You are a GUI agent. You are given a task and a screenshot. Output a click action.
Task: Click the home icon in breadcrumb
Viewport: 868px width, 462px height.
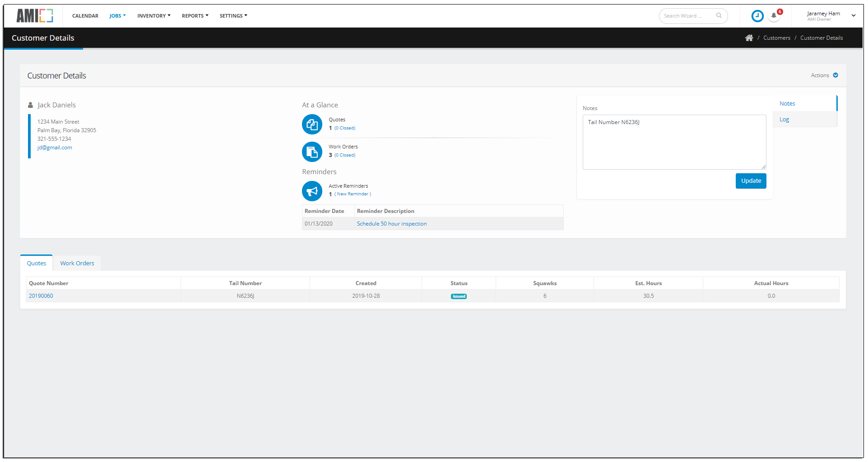pos(749,38)
